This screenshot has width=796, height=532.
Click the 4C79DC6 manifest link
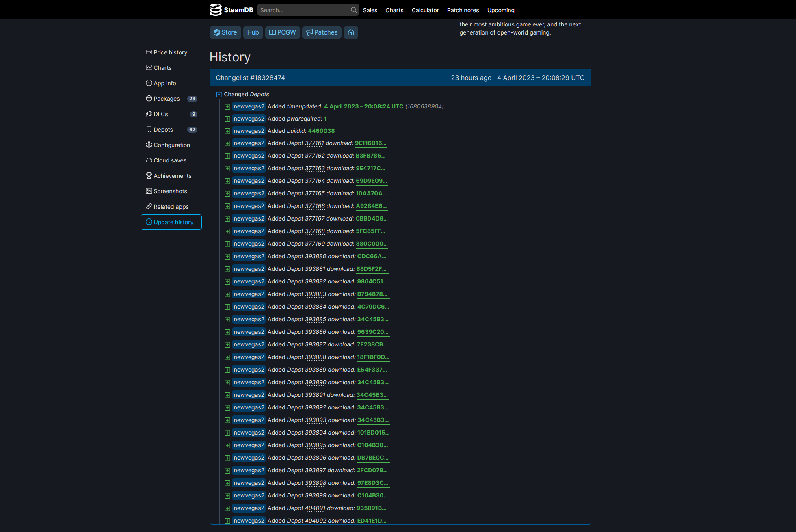373,307
